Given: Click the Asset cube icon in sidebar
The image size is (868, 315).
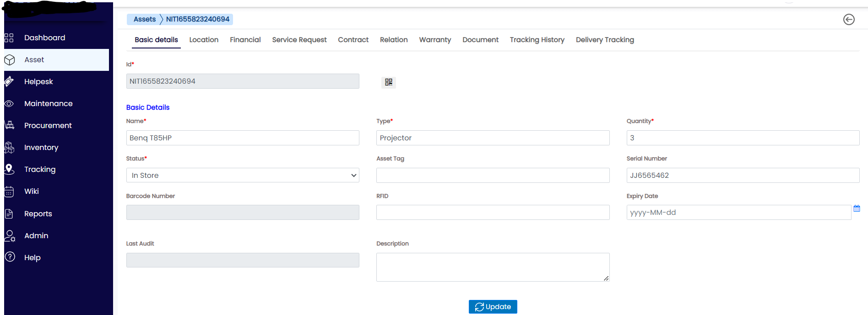Looking at the screenshot, I should coord(10,60).
